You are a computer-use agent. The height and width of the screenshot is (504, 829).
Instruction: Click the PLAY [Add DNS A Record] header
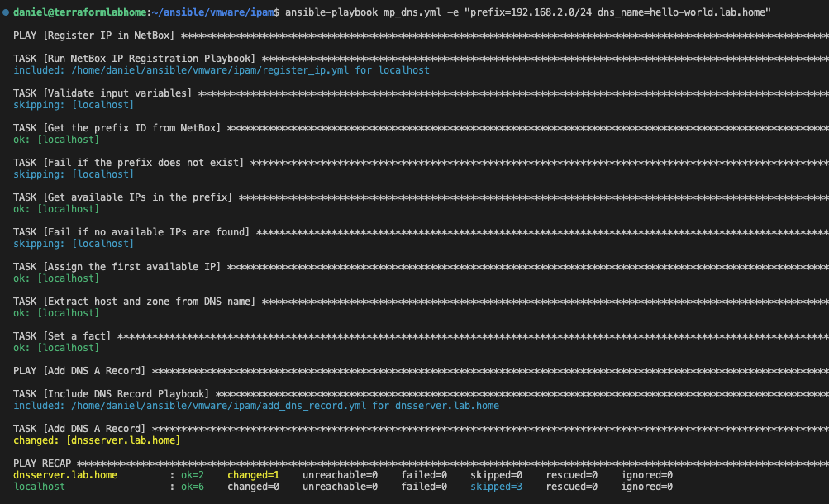80,371
